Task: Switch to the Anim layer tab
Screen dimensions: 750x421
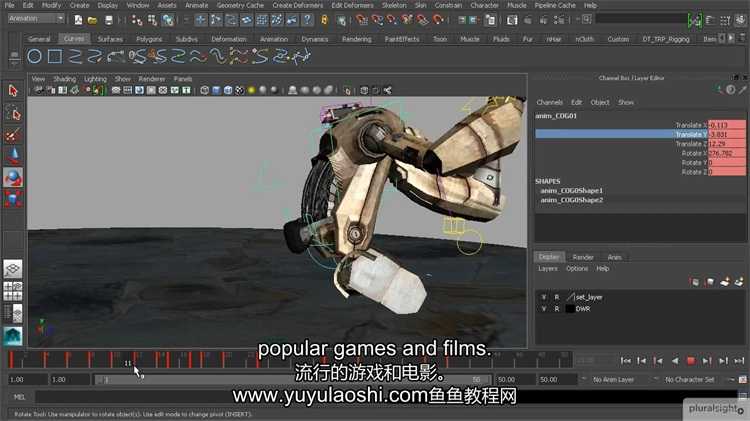Action: click(x=614, y=257)
